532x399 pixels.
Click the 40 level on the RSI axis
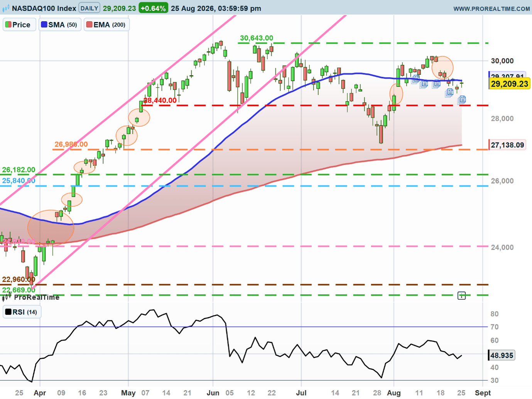tap(495, 367)
